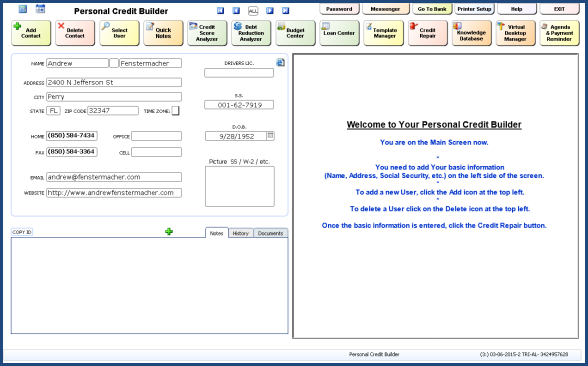Click the middle initial box
Image resolution: width=588 pixels, height=366 pixels.
pos(114,63)
